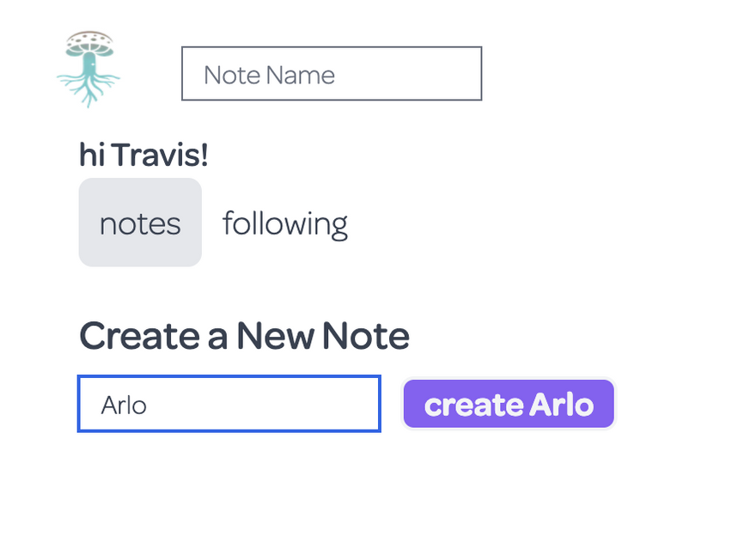Focus the Note Name search field

pos(332,74)
